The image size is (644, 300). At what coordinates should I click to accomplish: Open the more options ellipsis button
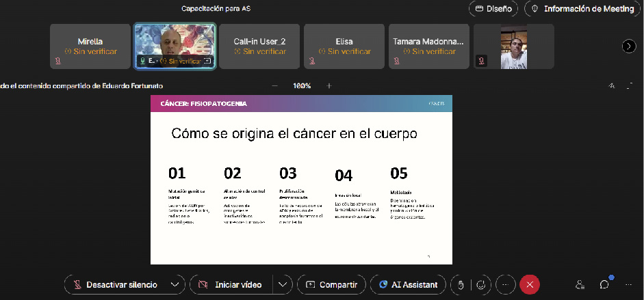[x=505, y=284]
